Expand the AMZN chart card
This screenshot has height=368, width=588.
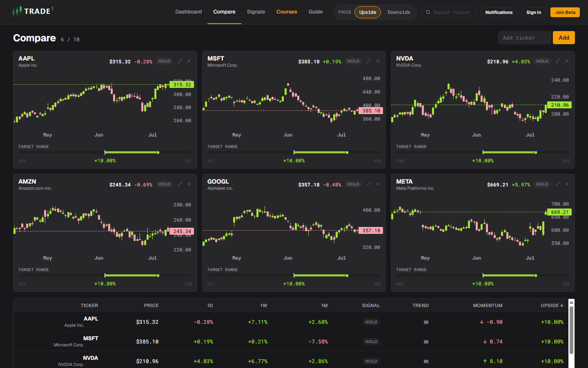[180, 184]
